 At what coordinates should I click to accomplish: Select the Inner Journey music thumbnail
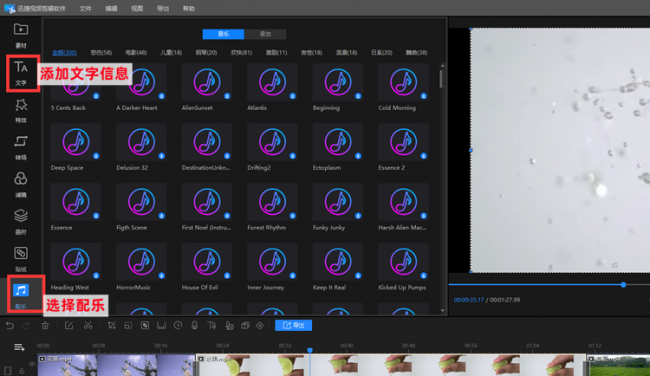[272, 262]
